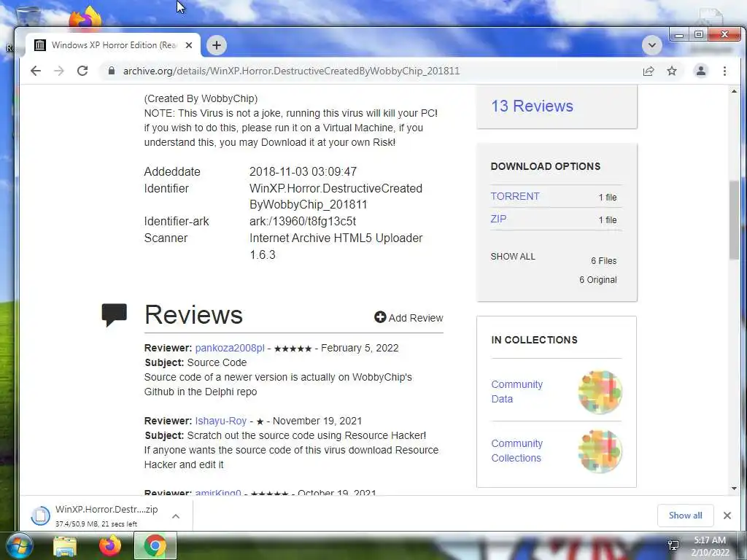Viewport: 747px width, 560px height.
Task: Download the TORRENT option
Action: (x=515, y=196)
